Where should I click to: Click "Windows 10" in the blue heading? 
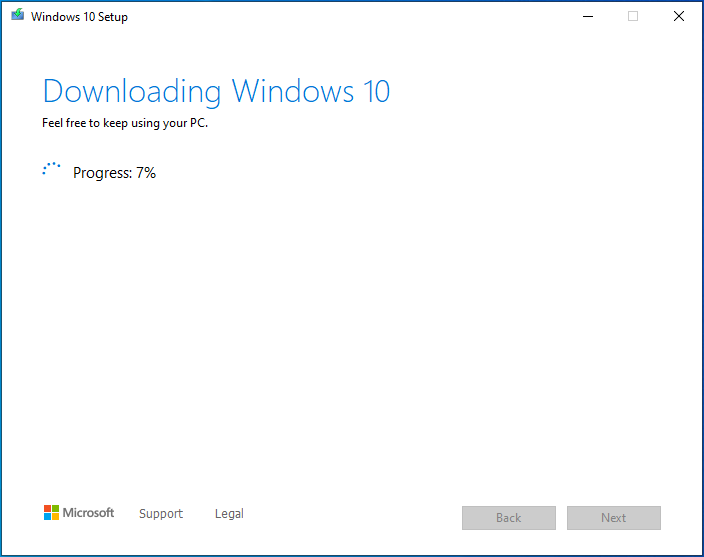311,92
